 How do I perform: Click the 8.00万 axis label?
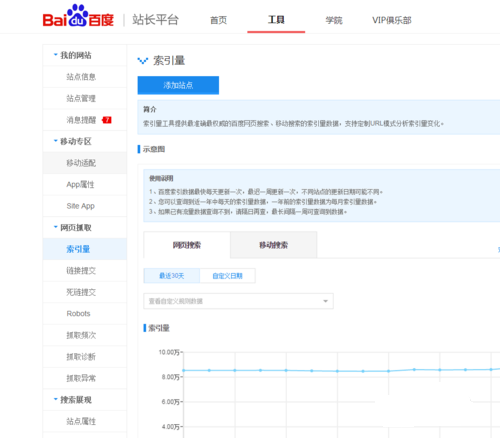[171, 377]
